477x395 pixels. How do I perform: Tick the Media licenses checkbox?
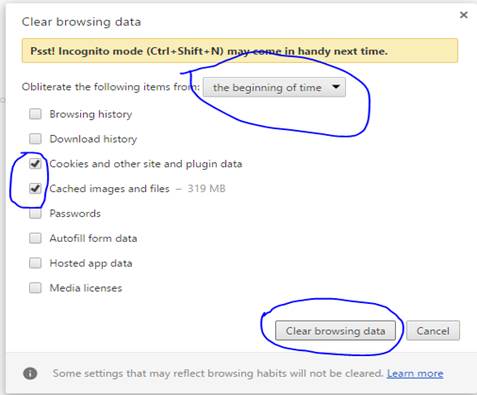(35, 288)
